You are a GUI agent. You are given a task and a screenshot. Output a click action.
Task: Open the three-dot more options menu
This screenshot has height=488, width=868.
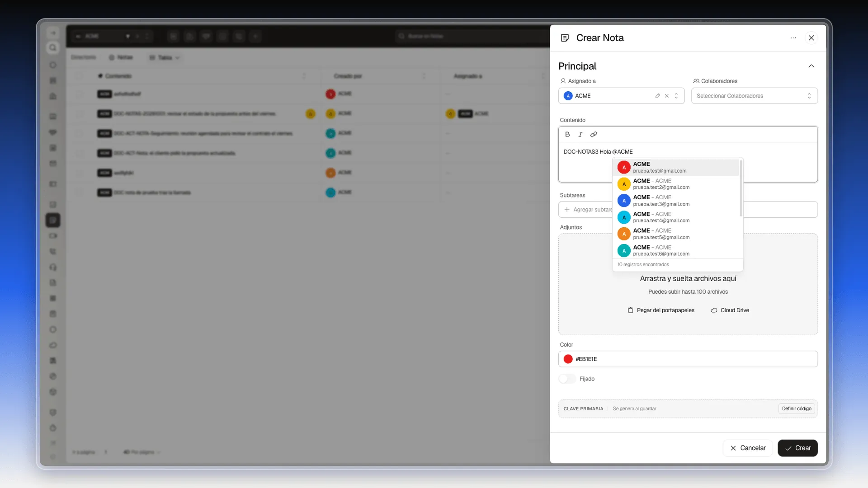[793, 38]
